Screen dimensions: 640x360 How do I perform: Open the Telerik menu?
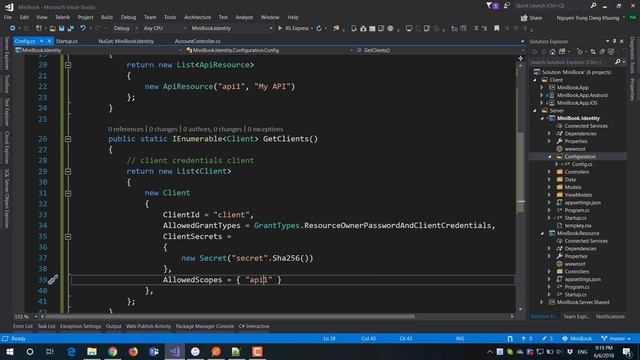click(62, 17)
